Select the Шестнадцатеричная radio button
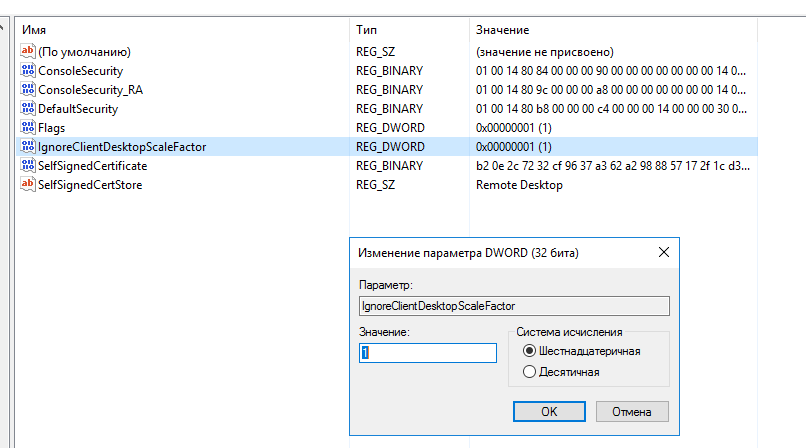 click(x=530, y=351)
